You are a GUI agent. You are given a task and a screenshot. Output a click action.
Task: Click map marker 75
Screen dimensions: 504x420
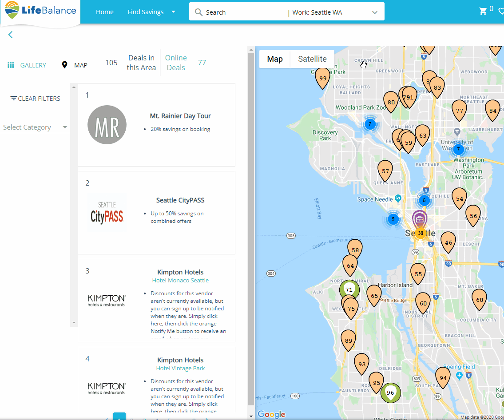(x=351, y=309)
